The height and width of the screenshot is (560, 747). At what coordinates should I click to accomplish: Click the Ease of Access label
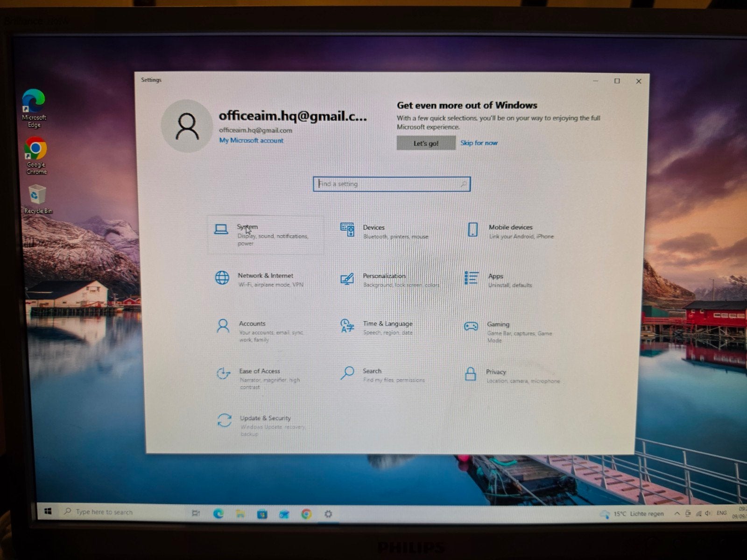click(x=260, y=371)
